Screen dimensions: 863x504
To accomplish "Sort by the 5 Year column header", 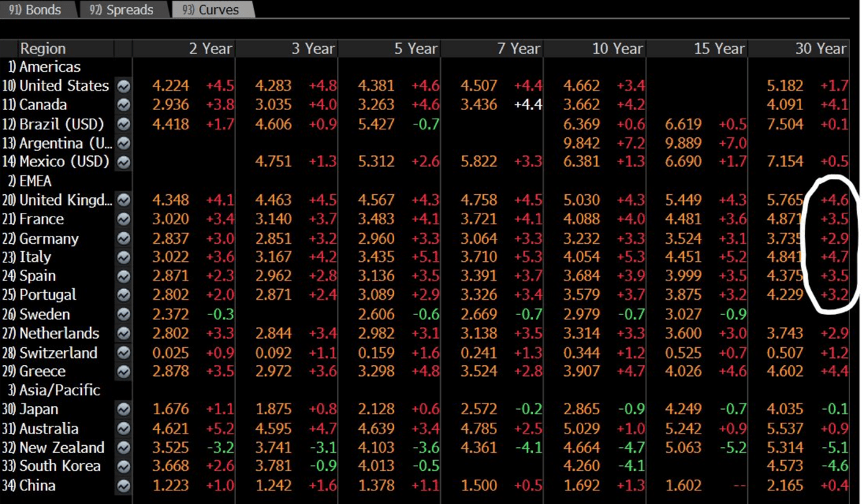I will (x=416, y=49).
